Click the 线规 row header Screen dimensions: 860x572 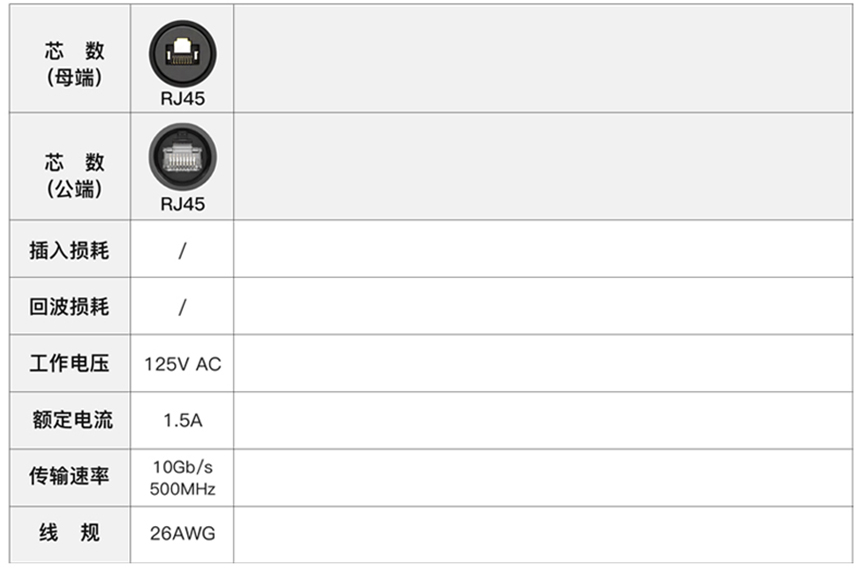70,534
